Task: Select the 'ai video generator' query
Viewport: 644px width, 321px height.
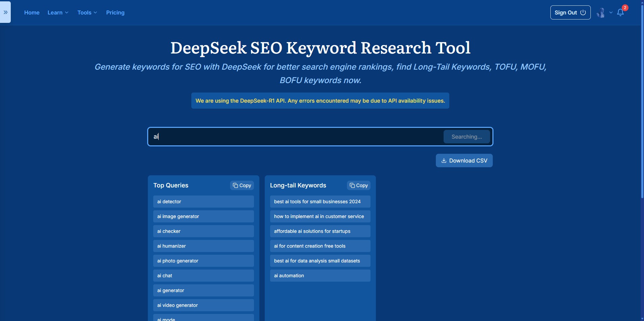Action: 203,305
